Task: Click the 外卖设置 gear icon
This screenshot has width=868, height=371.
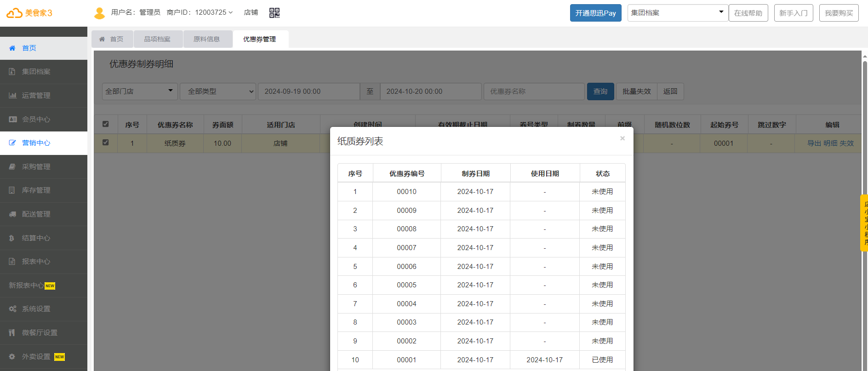Action: point(12,357)
